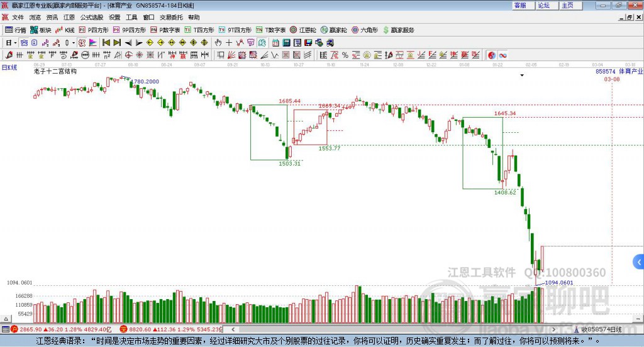Jump to last bar with the ▶| icon

click(x=117, y=43)
